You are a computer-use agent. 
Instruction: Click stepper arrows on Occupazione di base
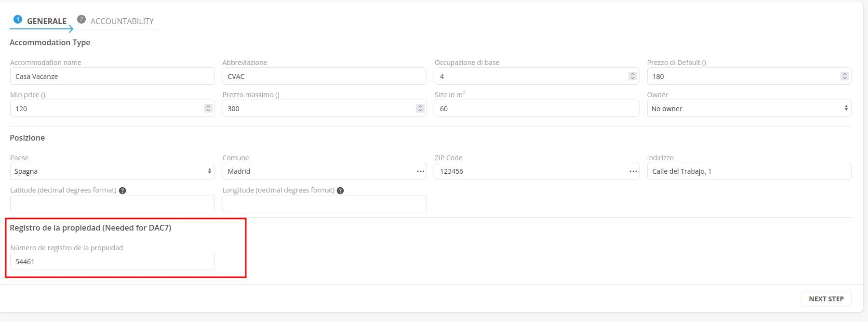point(632,76)
